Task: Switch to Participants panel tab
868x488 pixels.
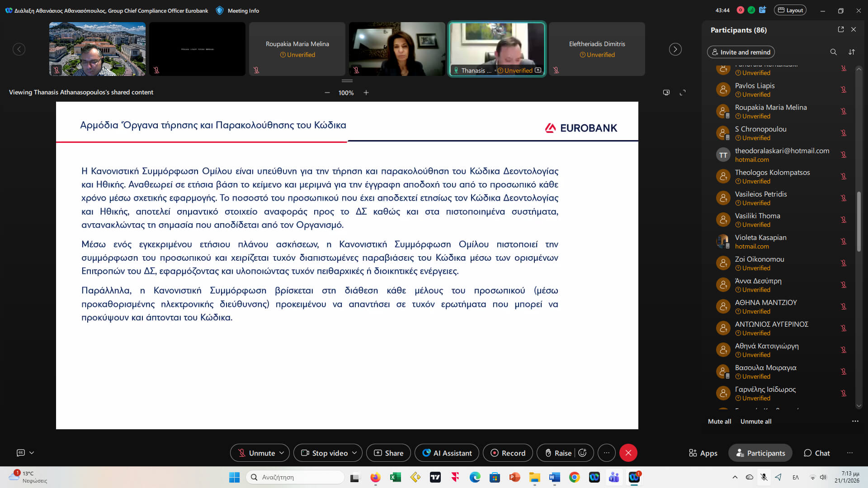Action: point(760,453)
